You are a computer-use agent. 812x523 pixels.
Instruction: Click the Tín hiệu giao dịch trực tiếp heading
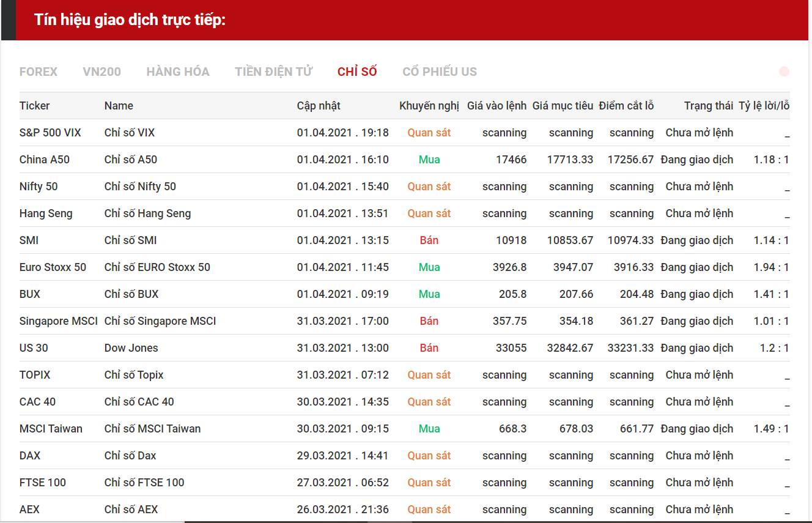coord(130,20)
